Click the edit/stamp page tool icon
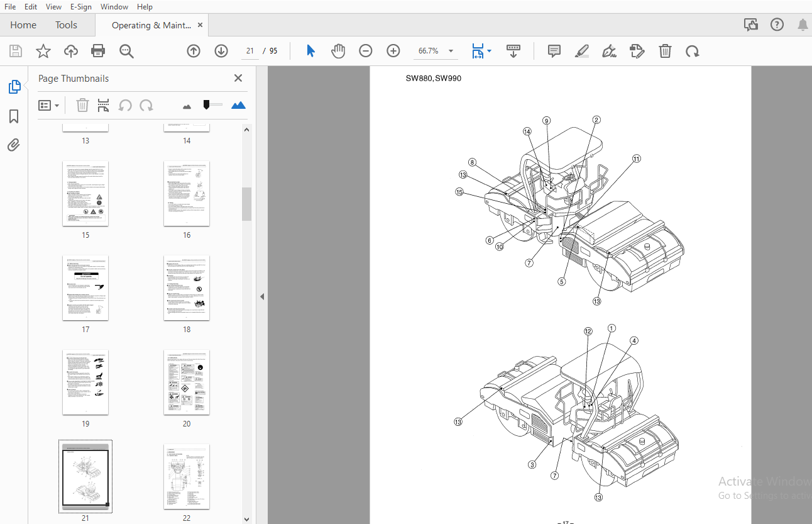The height and width of the screenshot is (524, 812). pyautogui.click(x=637, y=51)
